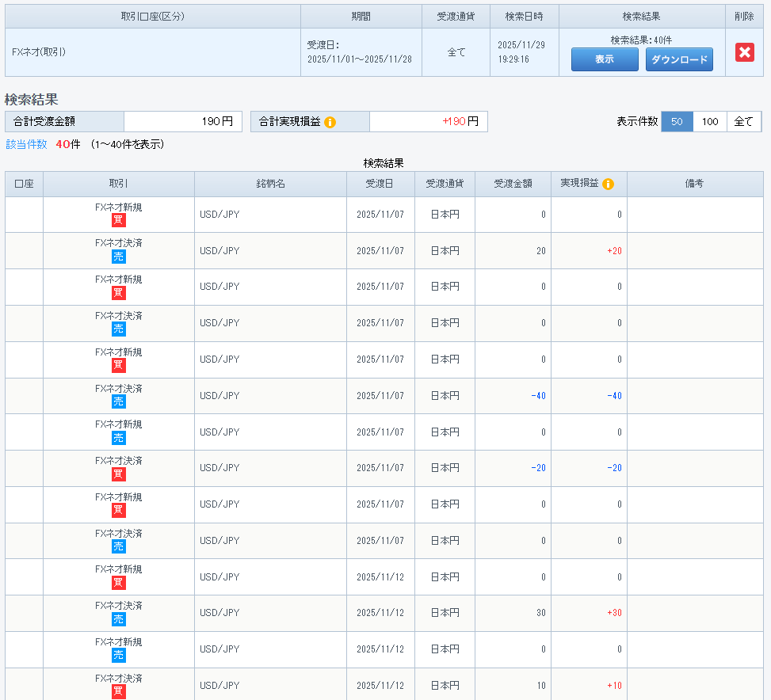This screenshot has height=700, width=771.
Task: Set display count to 50
Action: click(x=677, y=121)
